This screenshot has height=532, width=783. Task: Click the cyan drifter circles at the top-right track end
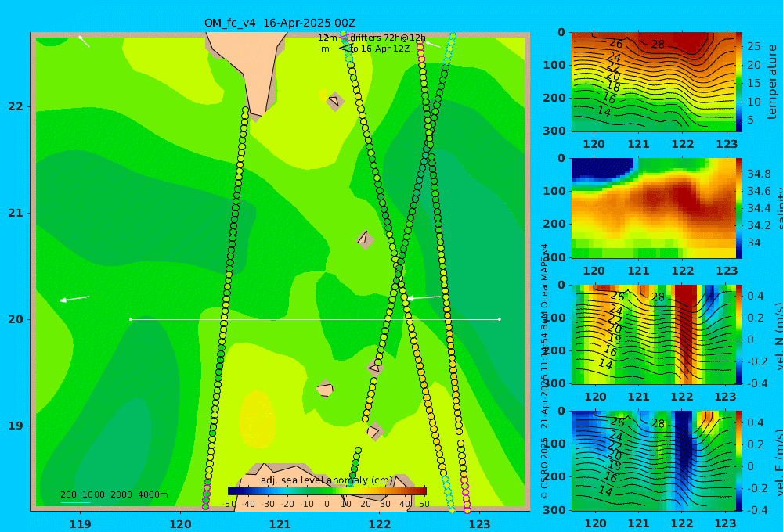449,49
